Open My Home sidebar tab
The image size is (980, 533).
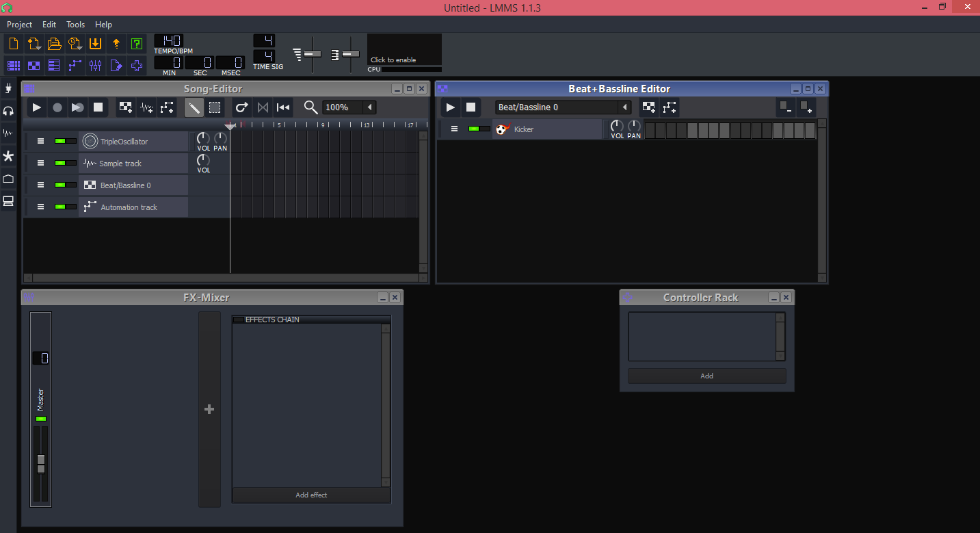pyautogui.click(x=8, y=179)
